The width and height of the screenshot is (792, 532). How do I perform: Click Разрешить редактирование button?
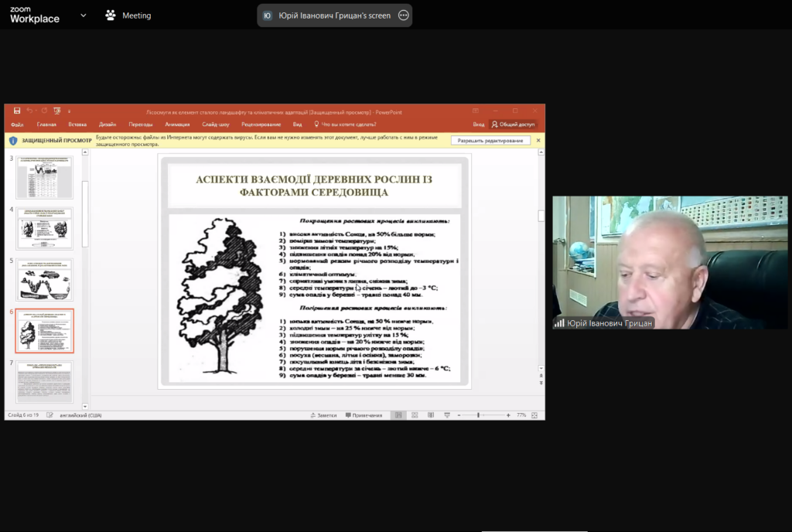(x=490, y=141)
